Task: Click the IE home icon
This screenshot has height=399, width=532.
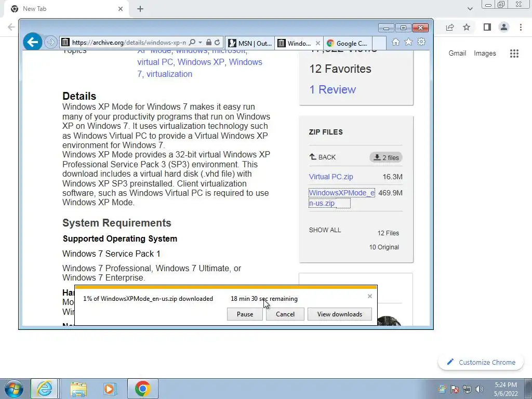Action: [x=395, y=42]
